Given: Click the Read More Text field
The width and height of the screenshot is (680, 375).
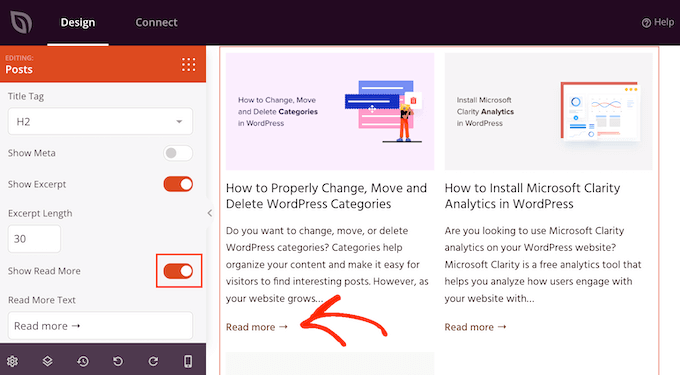Looking at the screenshot, I should click(100, 326).
